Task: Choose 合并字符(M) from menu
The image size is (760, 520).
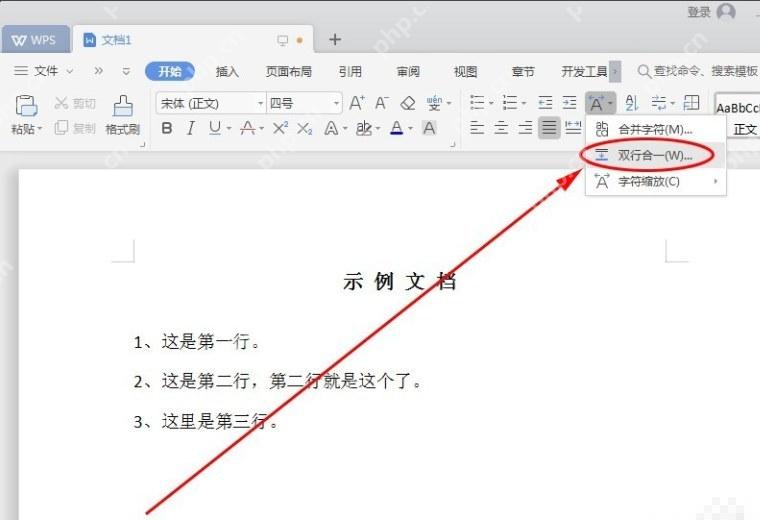Action: (x=655, y=129)
